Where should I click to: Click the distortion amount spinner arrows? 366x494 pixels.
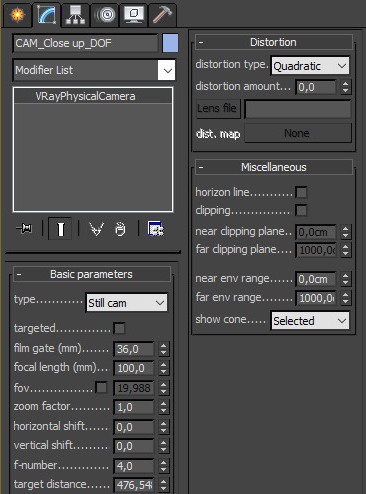pyautogui.click(x=346, y=87)
